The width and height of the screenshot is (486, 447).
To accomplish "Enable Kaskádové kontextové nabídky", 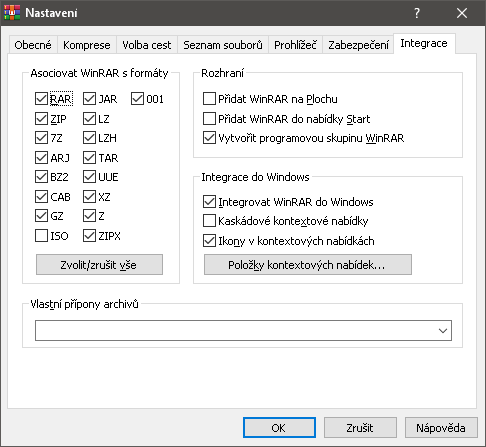I will (209, 221).
